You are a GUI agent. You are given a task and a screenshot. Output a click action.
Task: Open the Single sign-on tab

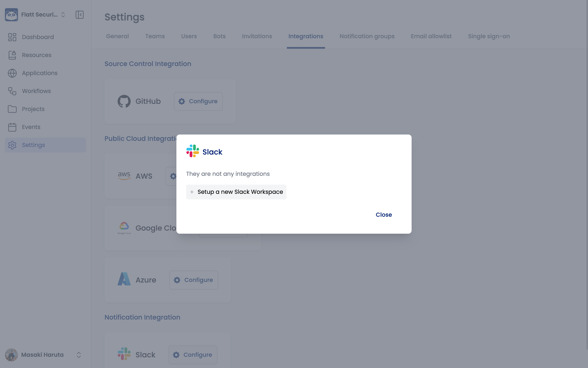point(489,36)
